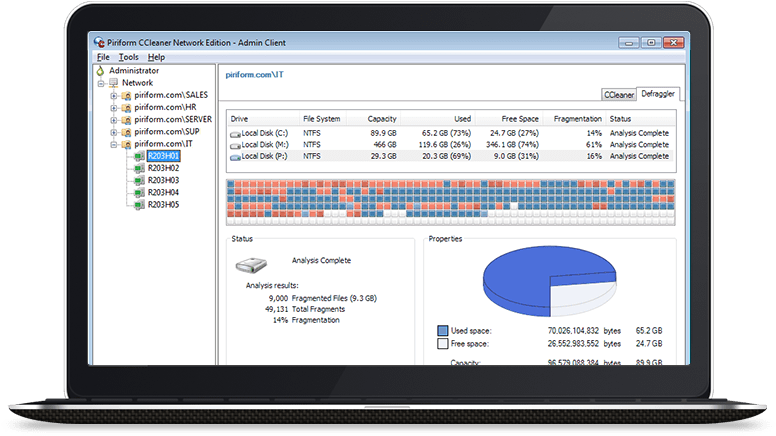
Task: Click the hard drive icon in Status
Action: pos(251,265)
